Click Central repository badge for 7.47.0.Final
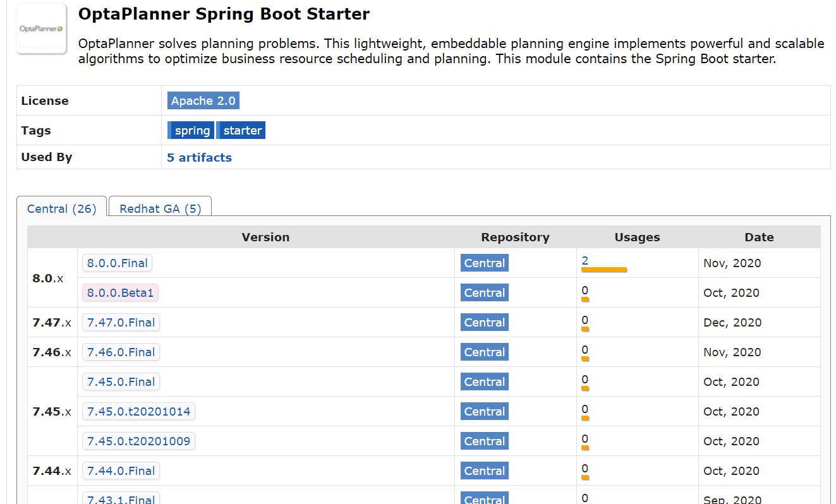 click(x=485, y=322)
